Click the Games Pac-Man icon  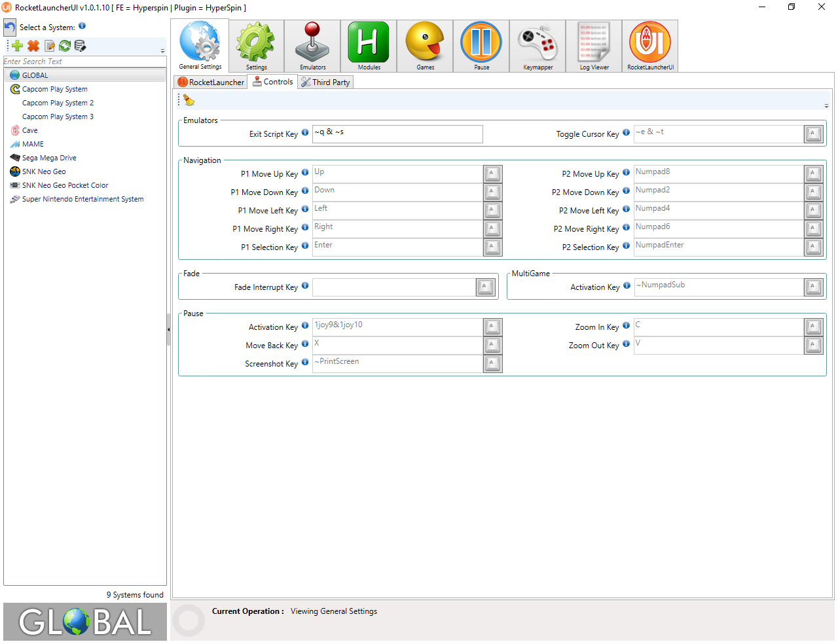click(x=425, y=46)
